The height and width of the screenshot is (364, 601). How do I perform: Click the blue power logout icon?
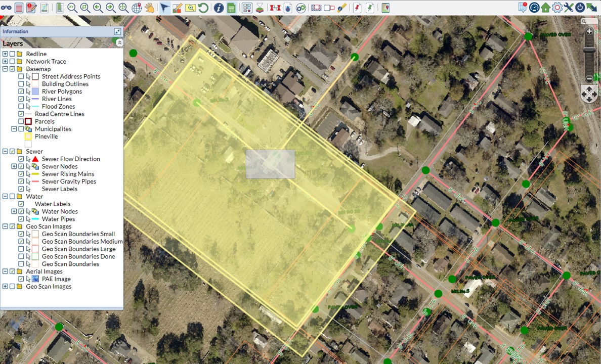tap(580, 8)
